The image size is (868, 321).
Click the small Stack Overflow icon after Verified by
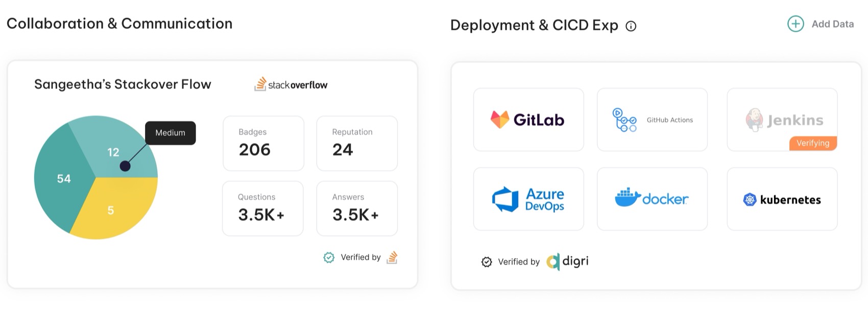(x=392, y=257)
